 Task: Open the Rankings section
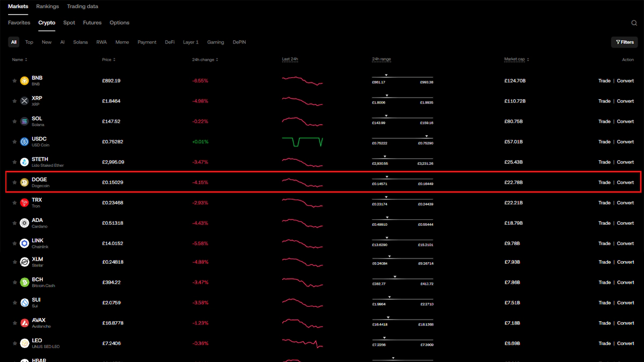coord(48,6)
